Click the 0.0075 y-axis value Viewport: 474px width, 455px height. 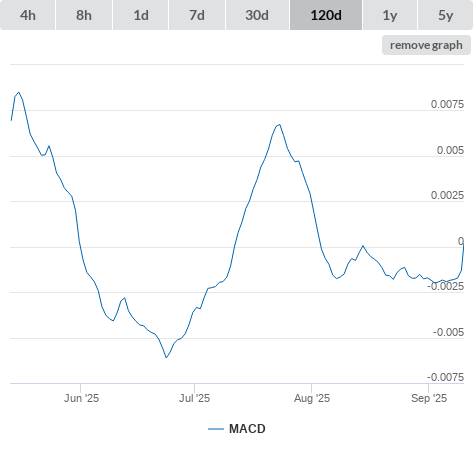coord(447,104)
